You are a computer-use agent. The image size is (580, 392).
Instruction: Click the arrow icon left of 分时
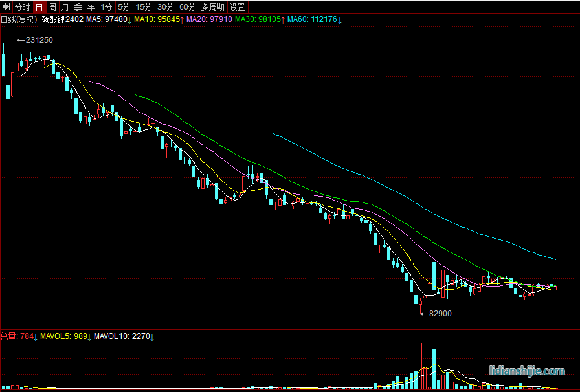(6, 7)
